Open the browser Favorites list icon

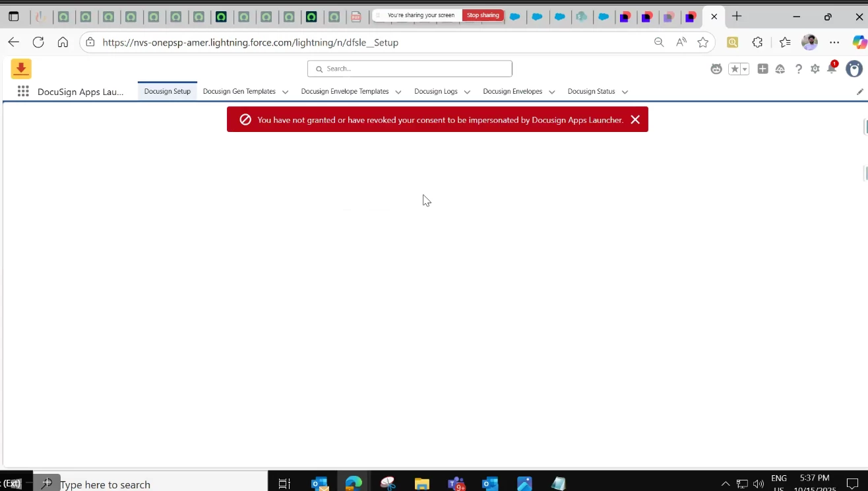[x=785, y=42]
